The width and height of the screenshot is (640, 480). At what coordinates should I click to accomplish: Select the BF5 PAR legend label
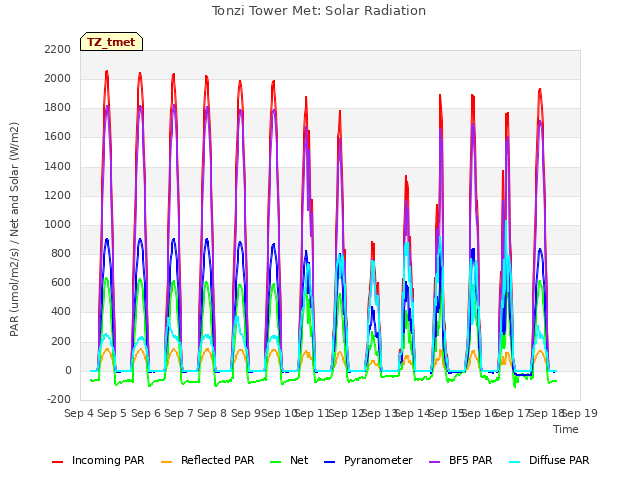tap(471, 460)
